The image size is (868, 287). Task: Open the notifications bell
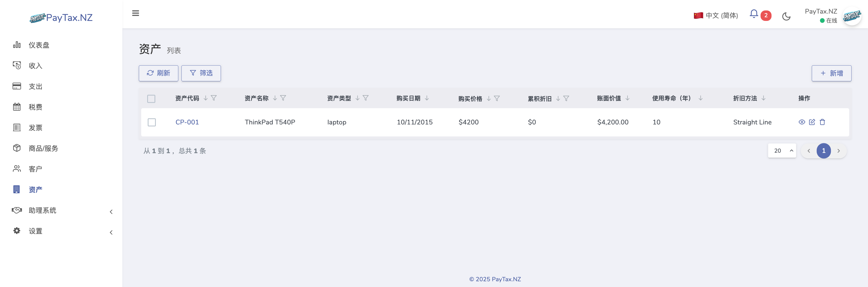tap(753, 14)
